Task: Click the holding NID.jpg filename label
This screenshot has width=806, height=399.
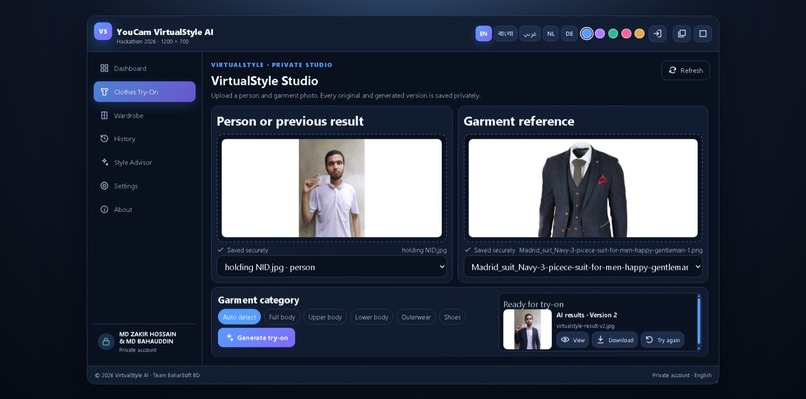Action: pos(424,250)
